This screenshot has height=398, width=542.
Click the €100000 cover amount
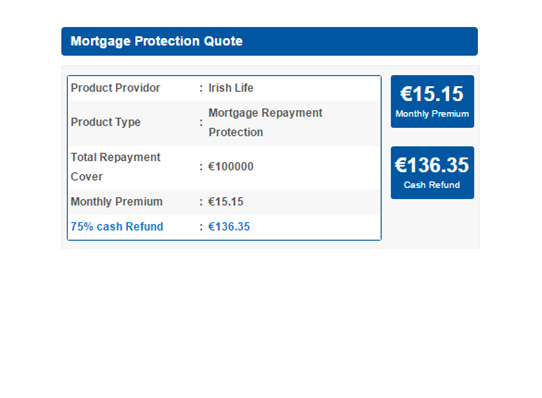[x=231, y=167]
